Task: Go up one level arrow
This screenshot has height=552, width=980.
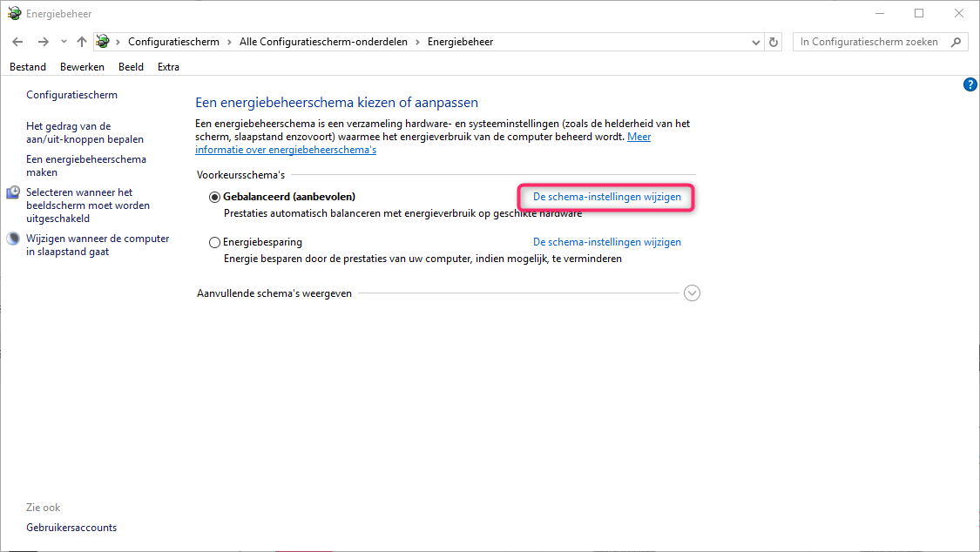Action: pos(82,42)
